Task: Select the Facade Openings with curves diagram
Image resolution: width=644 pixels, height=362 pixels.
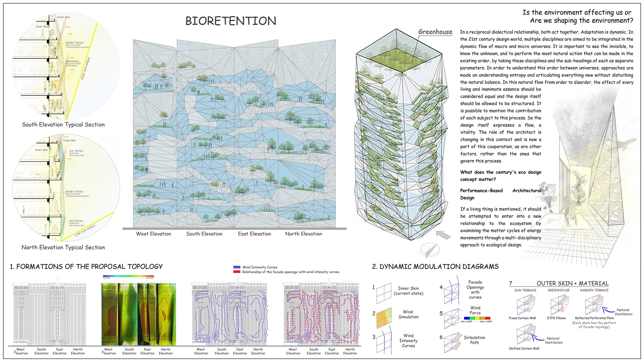Action: 451,290
